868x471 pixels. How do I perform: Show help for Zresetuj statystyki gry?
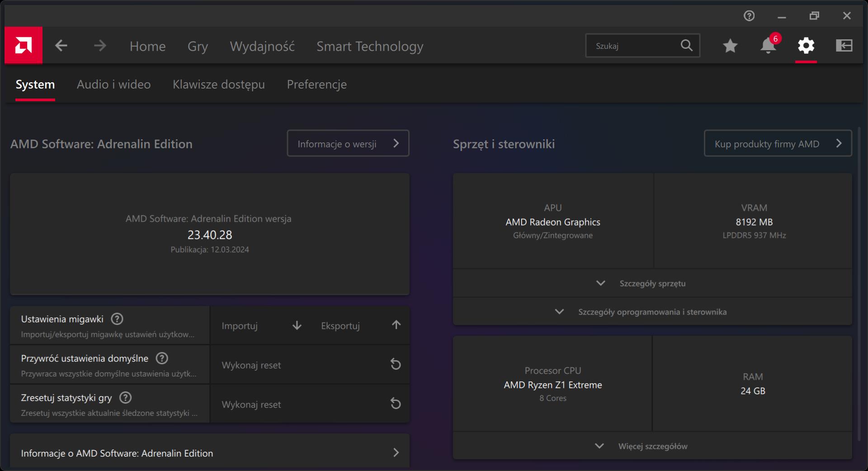pyautogui.click(x=125, y=398)
